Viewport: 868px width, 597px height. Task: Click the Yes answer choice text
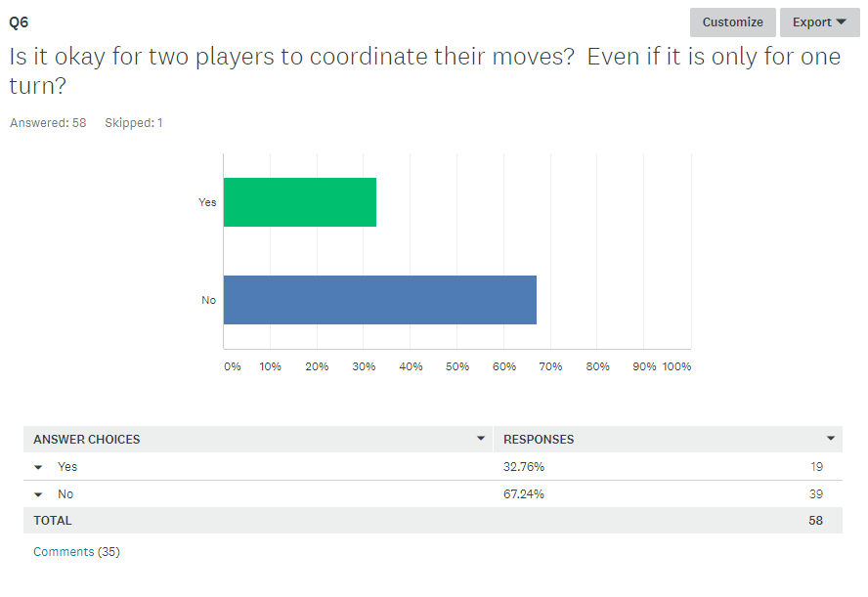[67, 467]
